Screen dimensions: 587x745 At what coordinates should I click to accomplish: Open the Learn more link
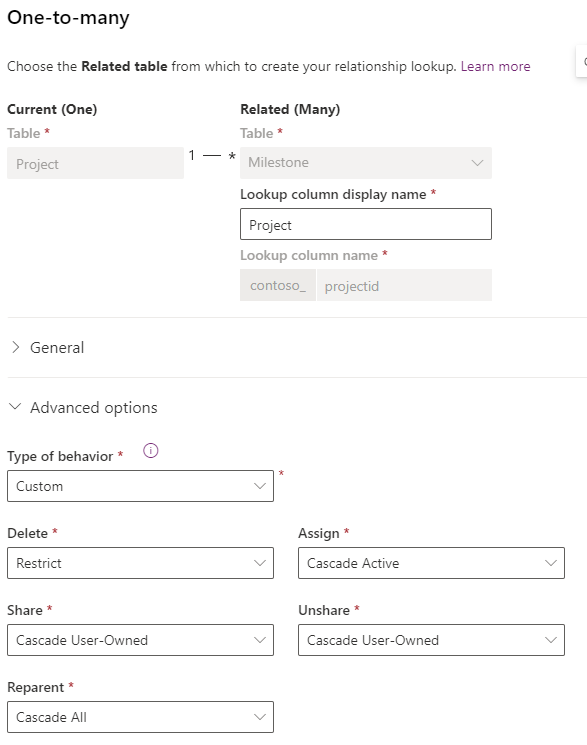pyautogui.click(x=495, y=66)
